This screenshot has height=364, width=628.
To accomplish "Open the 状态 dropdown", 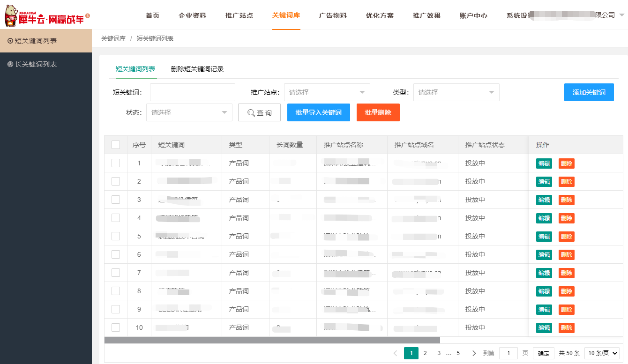I will [189, 112].
